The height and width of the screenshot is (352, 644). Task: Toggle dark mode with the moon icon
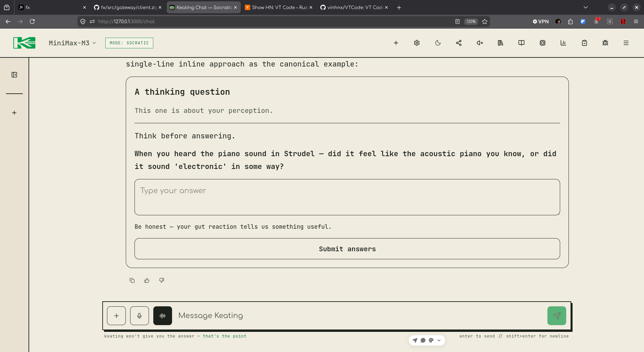point(438,43)
